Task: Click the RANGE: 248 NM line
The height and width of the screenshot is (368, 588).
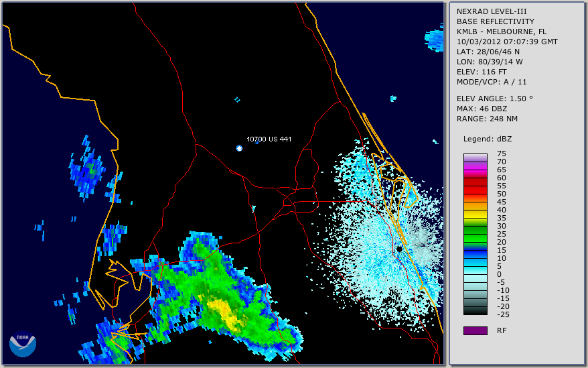Action: [x=487, y=119]
